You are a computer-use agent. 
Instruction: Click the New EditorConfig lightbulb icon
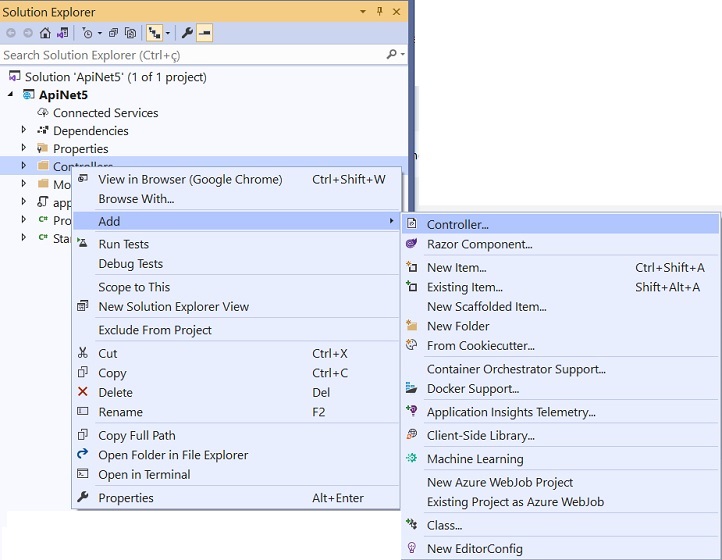412,548
